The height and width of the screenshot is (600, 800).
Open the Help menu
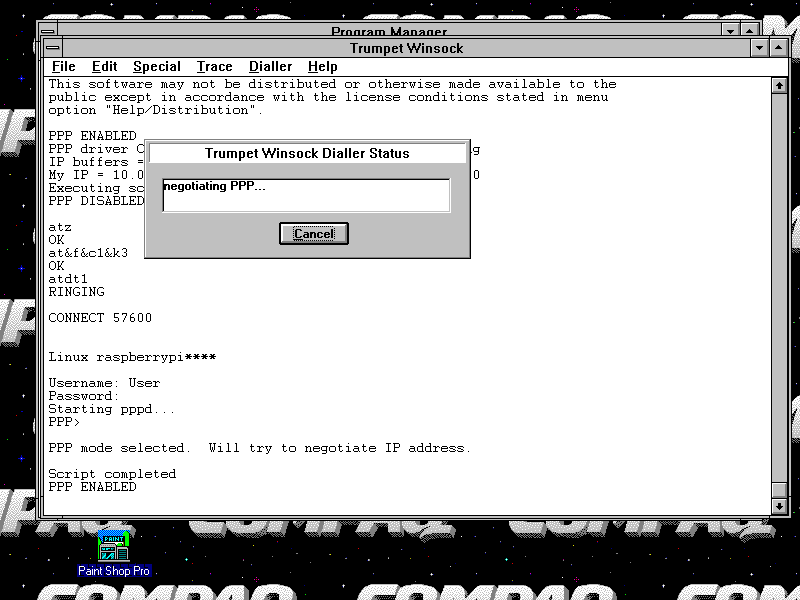tap(322, 67)
